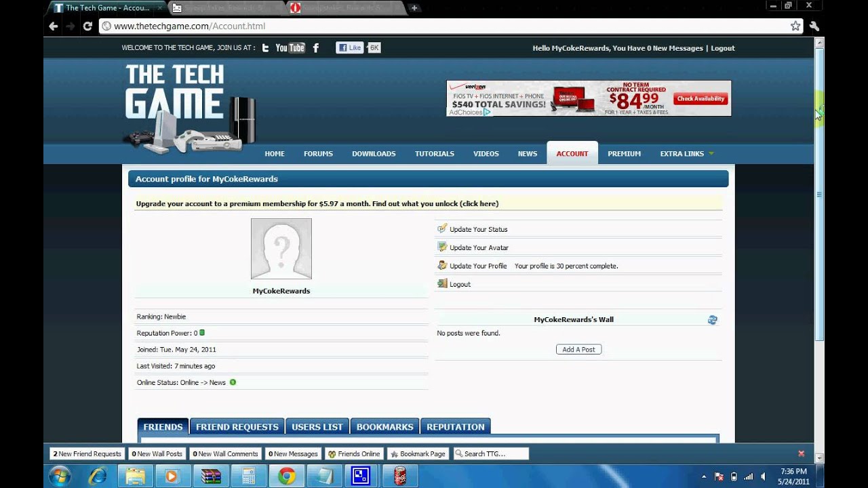Expand the Extra Links dropdown menu

coord(686,154)
